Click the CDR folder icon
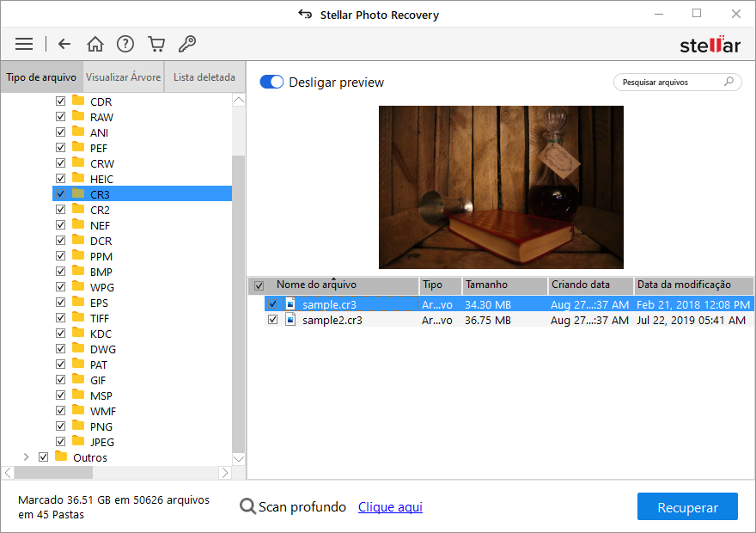The width and height of the screenshot is (756, 533). tap(78, 101)
